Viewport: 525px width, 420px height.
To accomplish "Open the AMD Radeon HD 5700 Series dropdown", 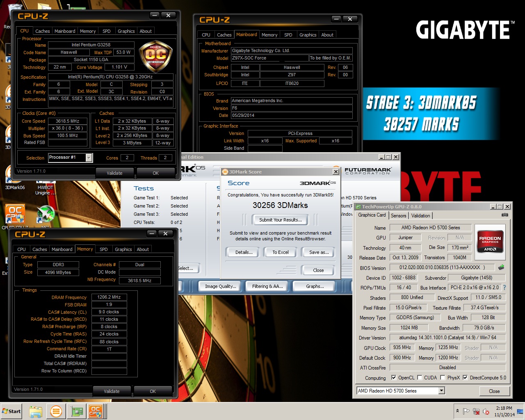I will [442, 391].
